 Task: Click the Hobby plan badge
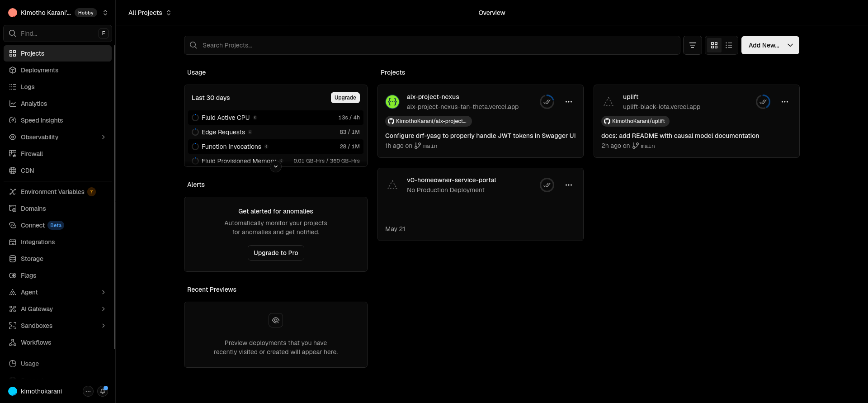[x=86, y=13]
